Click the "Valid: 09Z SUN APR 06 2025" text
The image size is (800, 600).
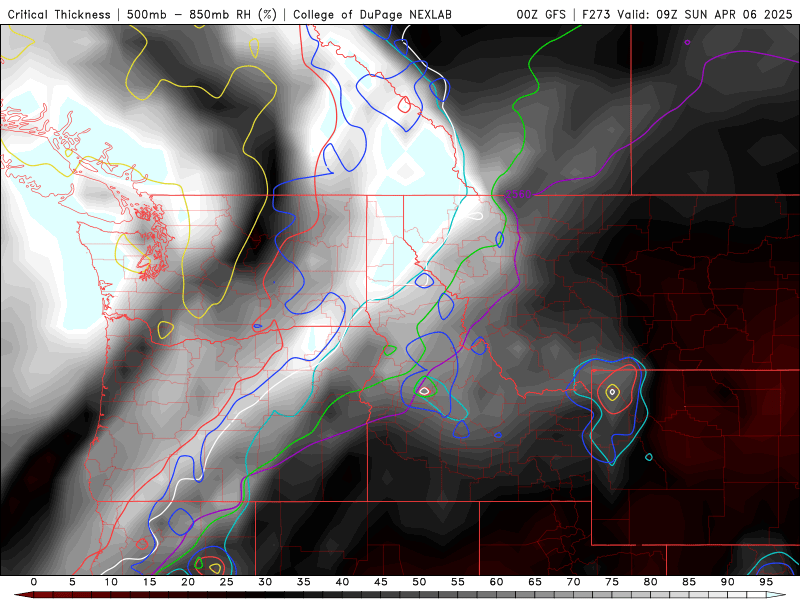[x=705, y=15]
